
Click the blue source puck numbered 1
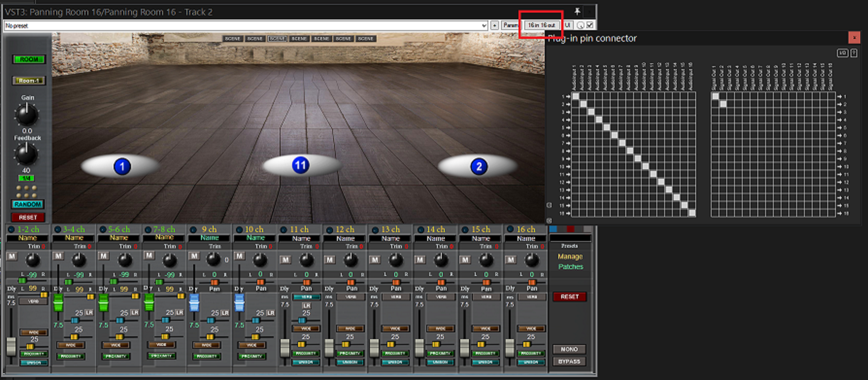(122, 167)
